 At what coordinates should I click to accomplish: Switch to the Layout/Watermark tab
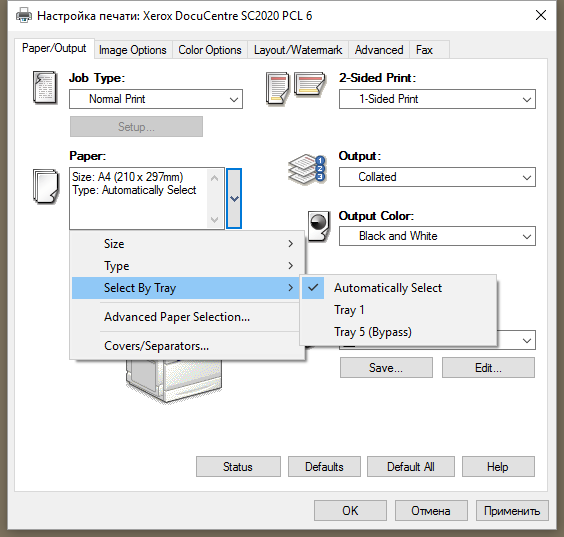tap(298, 50)
